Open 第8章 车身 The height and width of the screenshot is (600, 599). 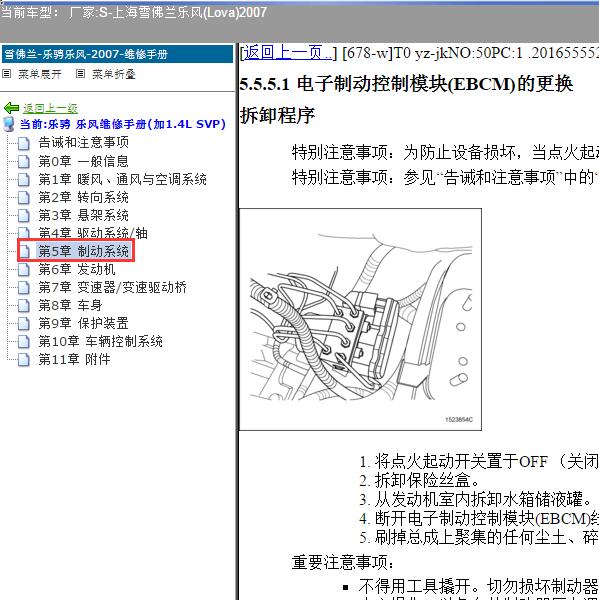pyautogui.click(x=70, y=305)
